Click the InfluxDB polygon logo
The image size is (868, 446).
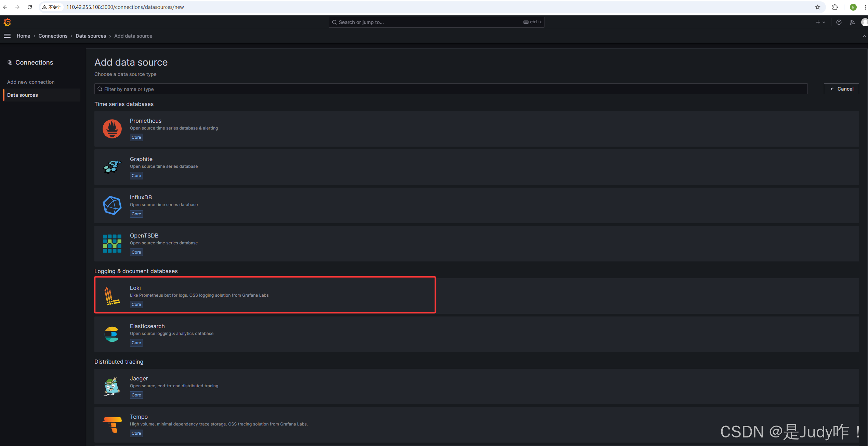(x=112, y=205)
